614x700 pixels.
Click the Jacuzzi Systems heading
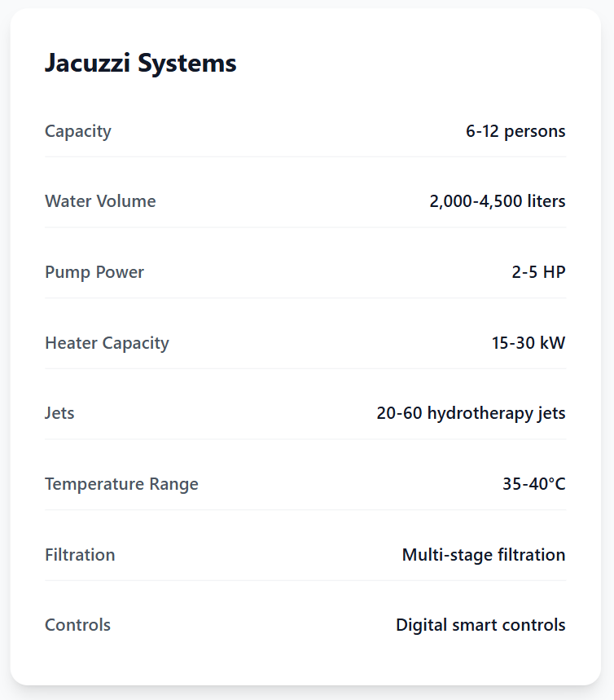click(x=140, y=63)
